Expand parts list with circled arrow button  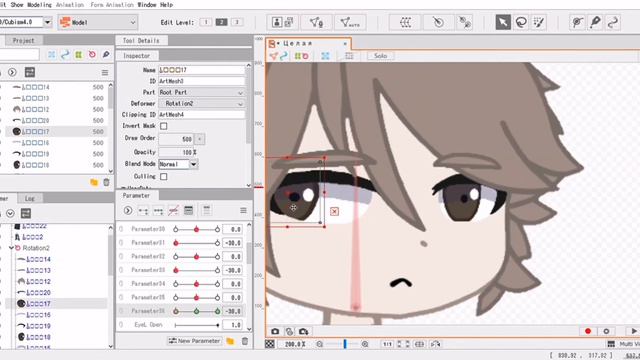12,73
